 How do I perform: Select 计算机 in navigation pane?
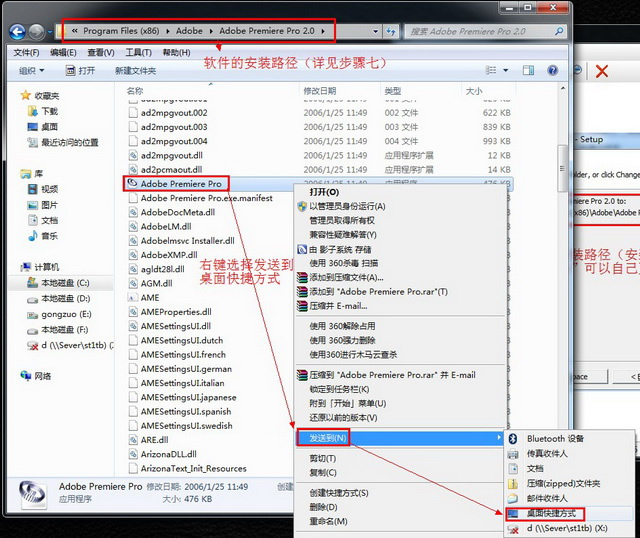coord(40,267)
